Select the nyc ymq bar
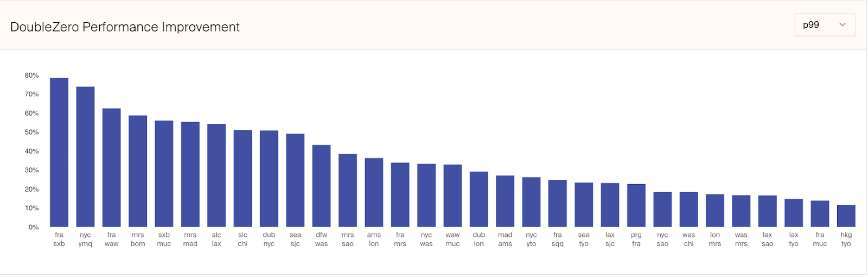 [85, 157]
